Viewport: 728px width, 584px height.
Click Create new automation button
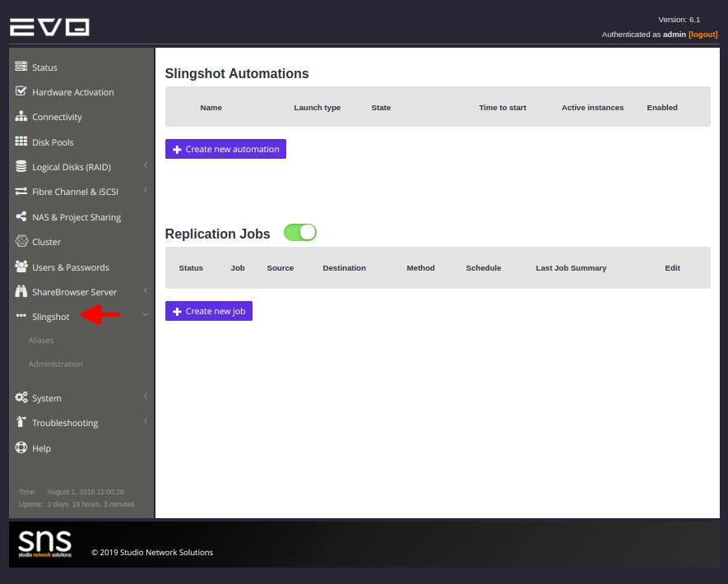(x=225, y=149)
